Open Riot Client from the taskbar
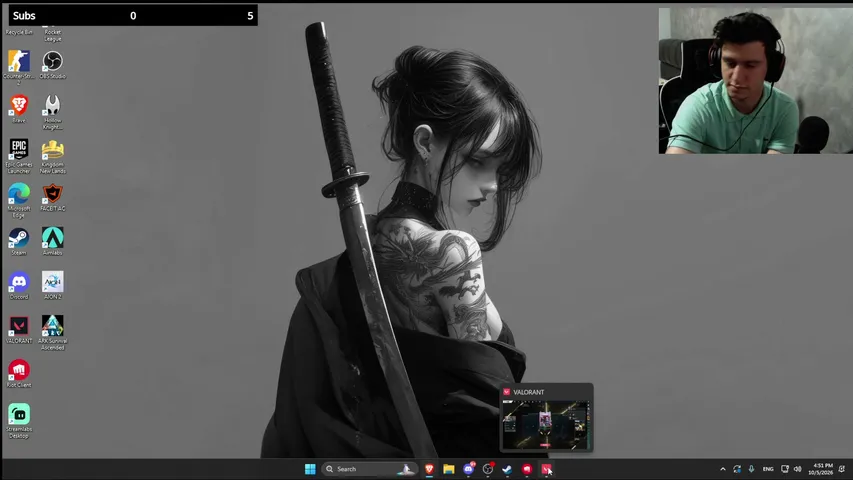853x480 pixels. coord(527,469)
